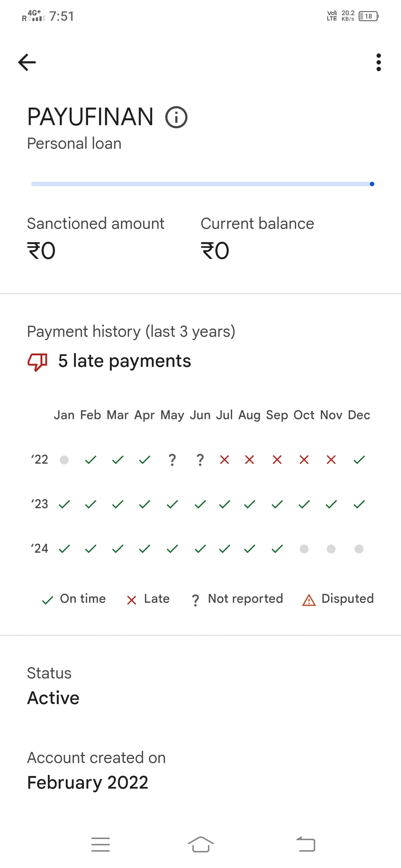This screenshot has height=868, width=401.
Task: Tap the PAYUFINAN lender heading
Action: (x=90, y=117)
